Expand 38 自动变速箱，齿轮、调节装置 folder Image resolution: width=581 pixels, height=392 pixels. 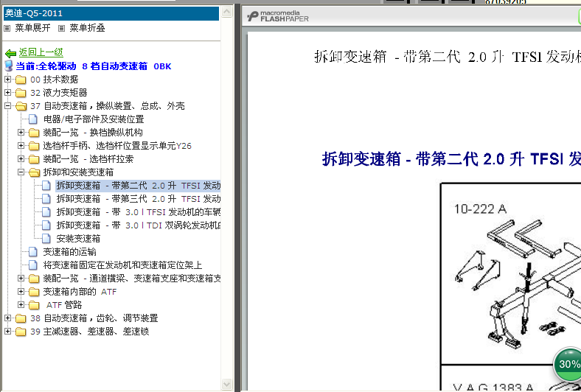coord(8,318)
